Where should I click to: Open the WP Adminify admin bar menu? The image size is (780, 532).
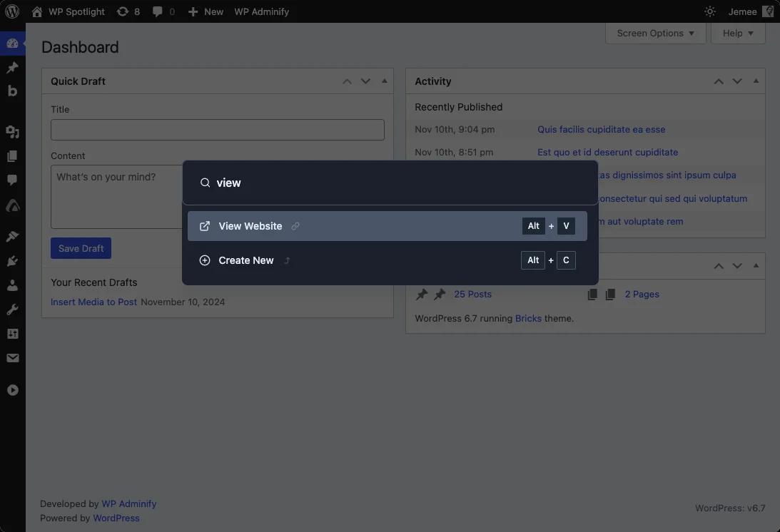(x=261, y=11)
